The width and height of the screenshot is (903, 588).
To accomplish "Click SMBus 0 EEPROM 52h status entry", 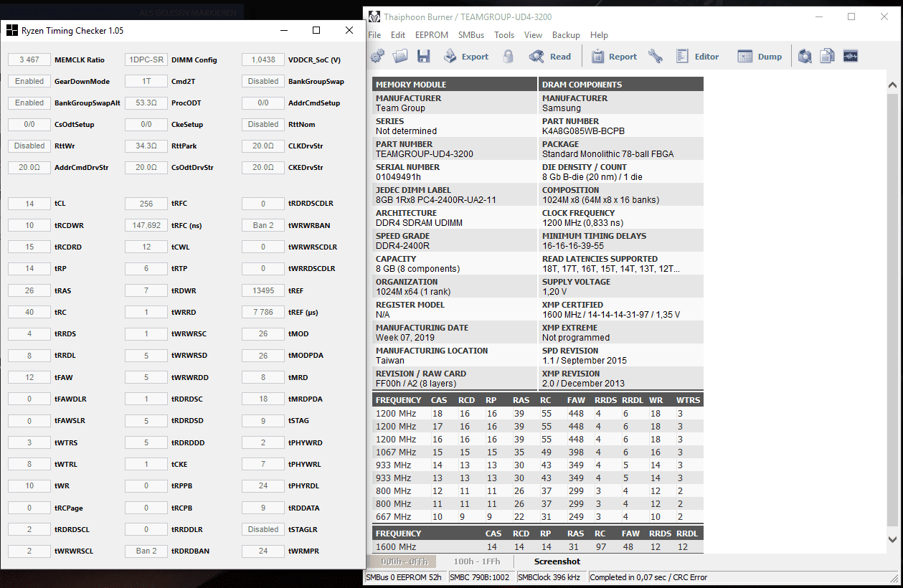I will point(404,577).
